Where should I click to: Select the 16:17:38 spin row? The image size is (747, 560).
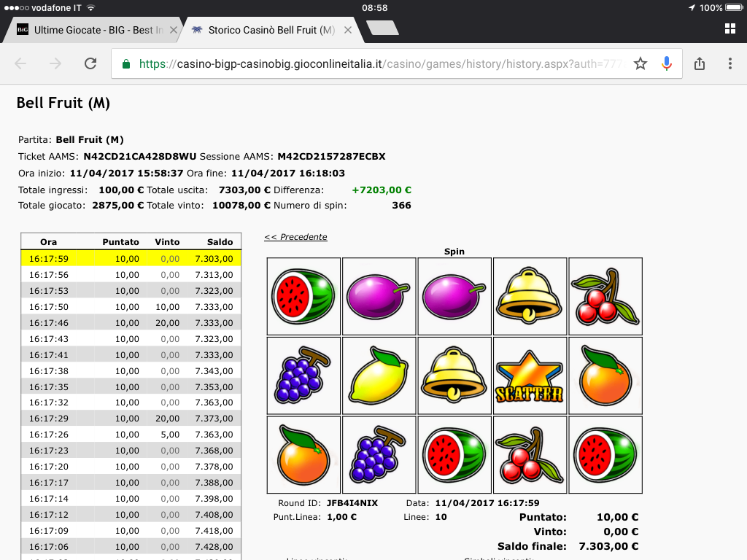tap(131, 370)
